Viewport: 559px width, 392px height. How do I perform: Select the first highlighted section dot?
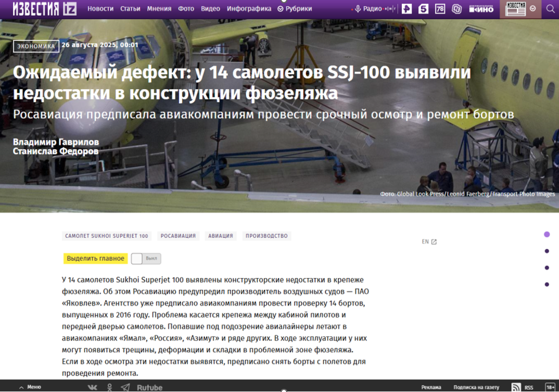(547, 234)
